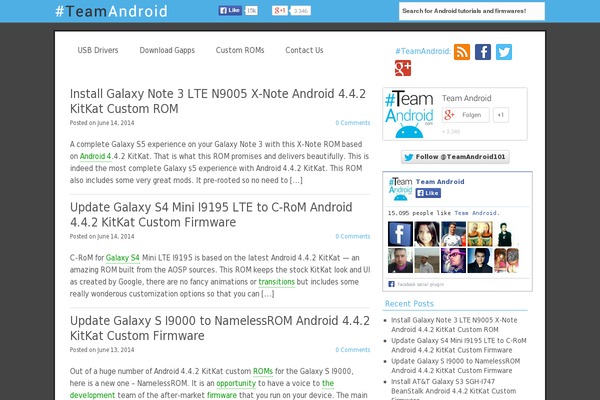
Task: Click Team Android link in people-like text
Action: (476, 213)
